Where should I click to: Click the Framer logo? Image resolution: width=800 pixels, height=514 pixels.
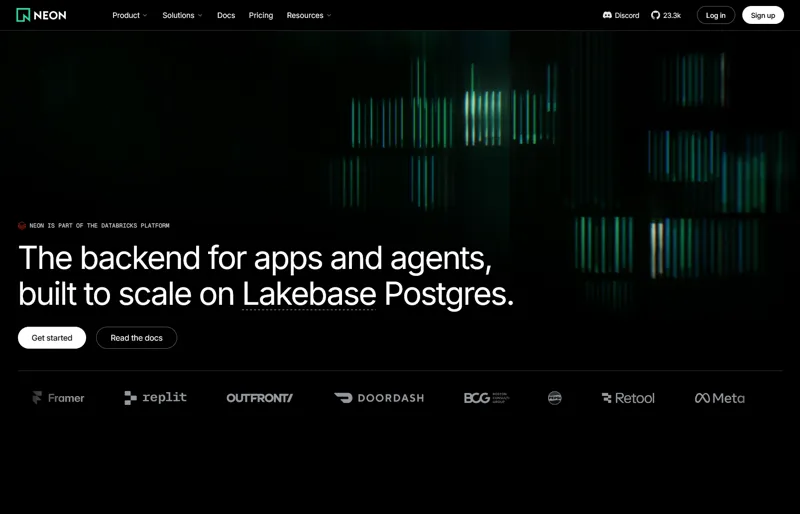pos(58,398)
